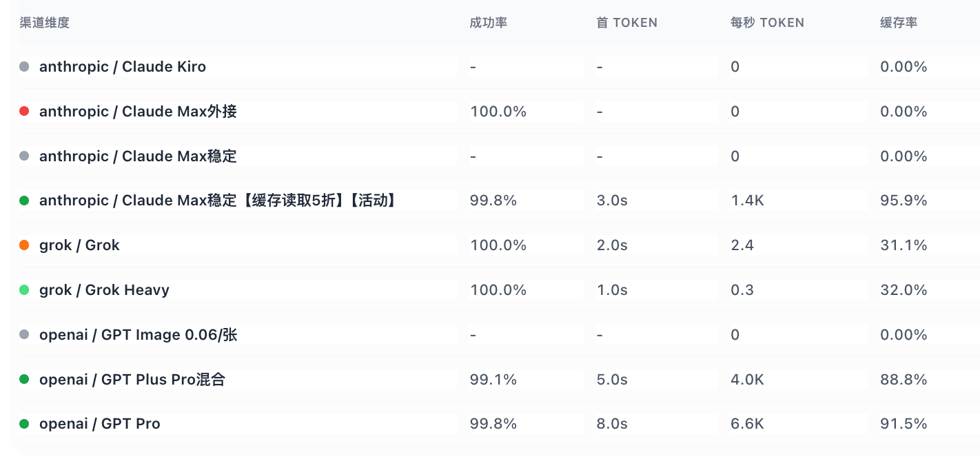Click the gray status dot beside Claude Max稳定

[24, 156]
